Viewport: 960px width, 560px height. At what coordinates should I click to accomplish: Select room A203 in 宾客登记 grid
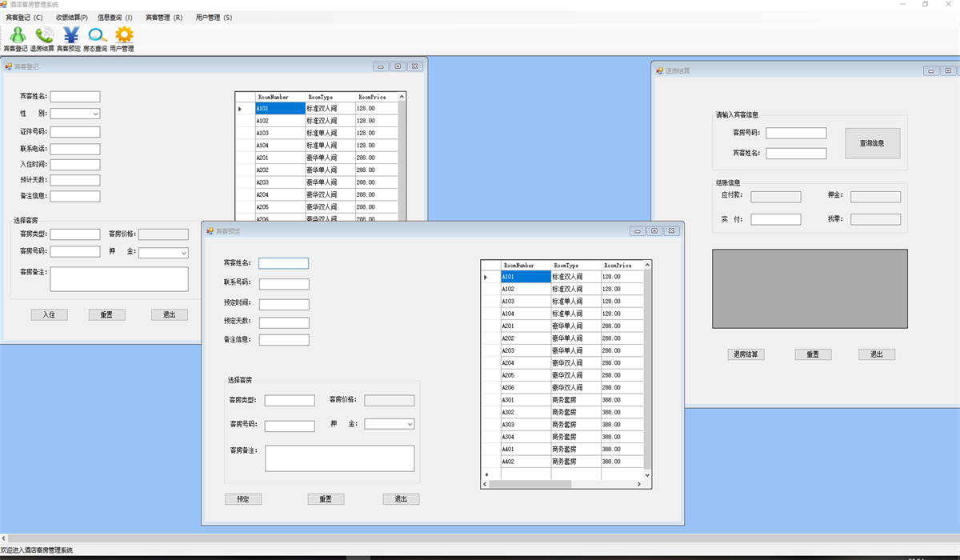(x=280, y=182)
